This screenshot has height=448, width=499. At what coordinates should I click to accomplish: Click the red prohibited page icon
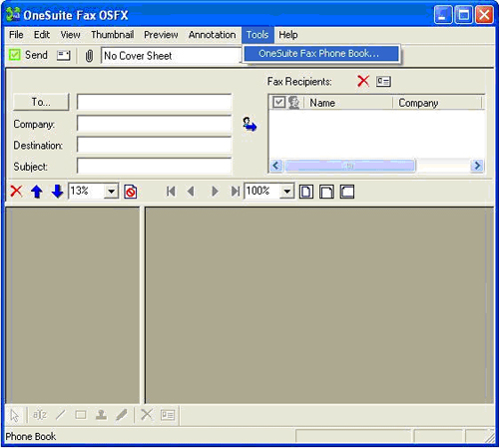coord(131,192)
